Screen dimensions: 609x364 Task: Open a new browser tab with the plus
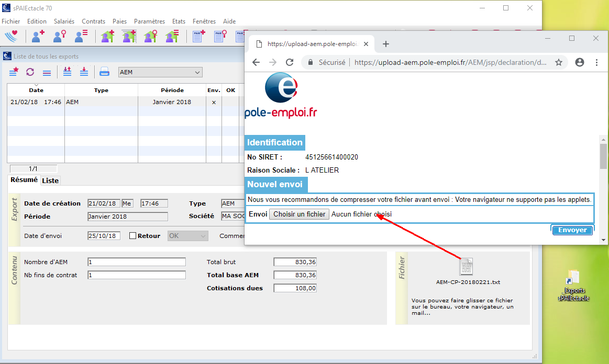(386, 44)
